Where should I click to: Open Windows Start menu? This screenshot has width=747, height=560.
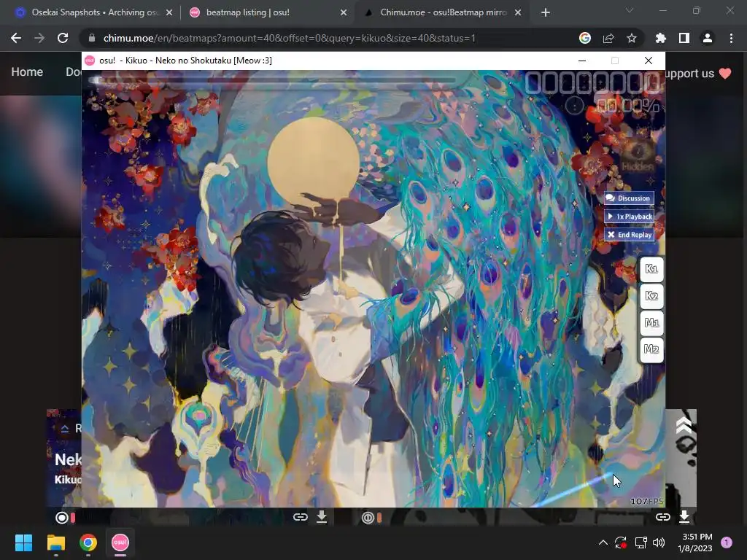coord(23,542)
